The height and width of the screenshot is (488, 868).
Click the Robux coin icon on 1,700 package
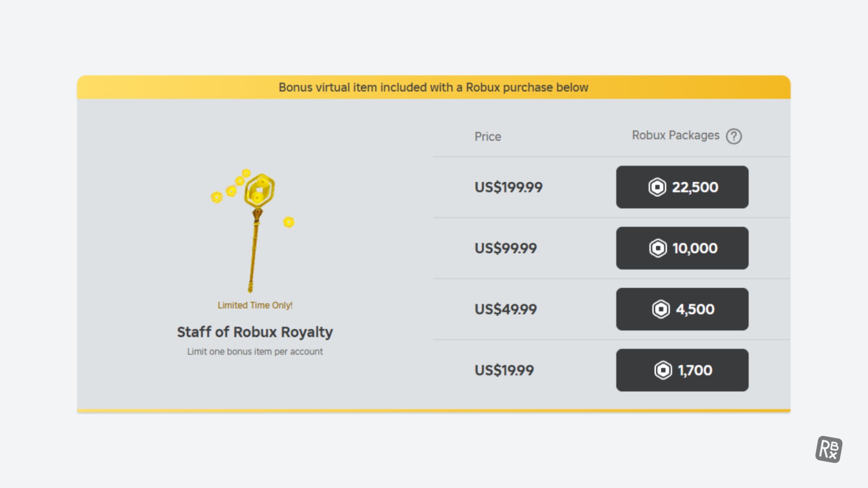[663, 370]
